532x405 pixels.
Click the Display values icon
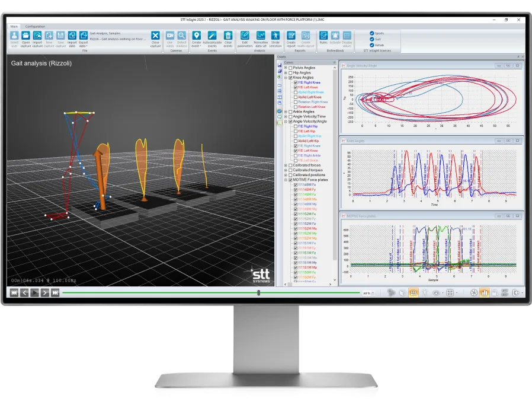pos(347,36)
